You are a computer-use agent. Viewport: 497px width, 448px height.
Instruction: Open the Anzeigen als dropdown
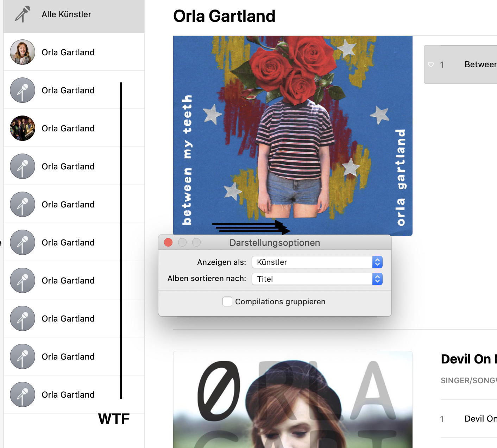click(x=317, y=262)
